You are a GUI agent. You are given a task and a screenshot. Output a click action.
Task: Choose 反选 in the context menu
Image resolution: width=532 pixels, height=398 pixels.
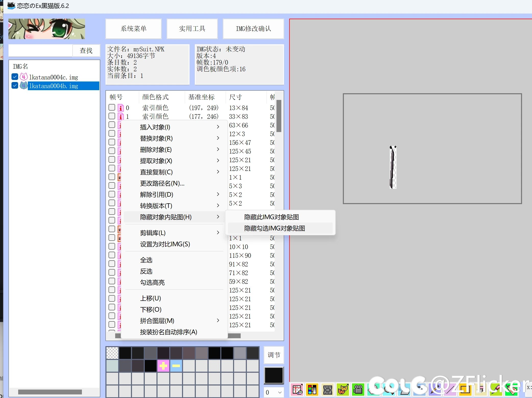(x=174, y=271)
